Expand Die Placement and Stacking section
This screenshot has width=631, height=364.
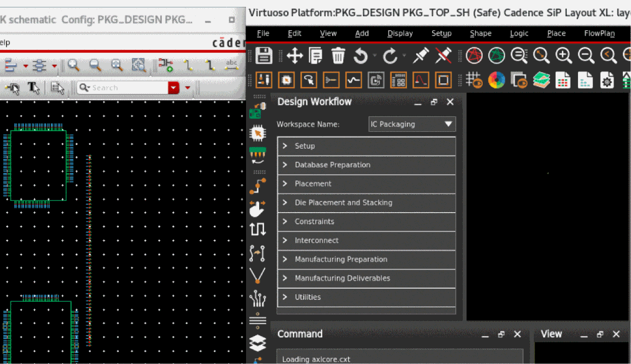point(366,202)
